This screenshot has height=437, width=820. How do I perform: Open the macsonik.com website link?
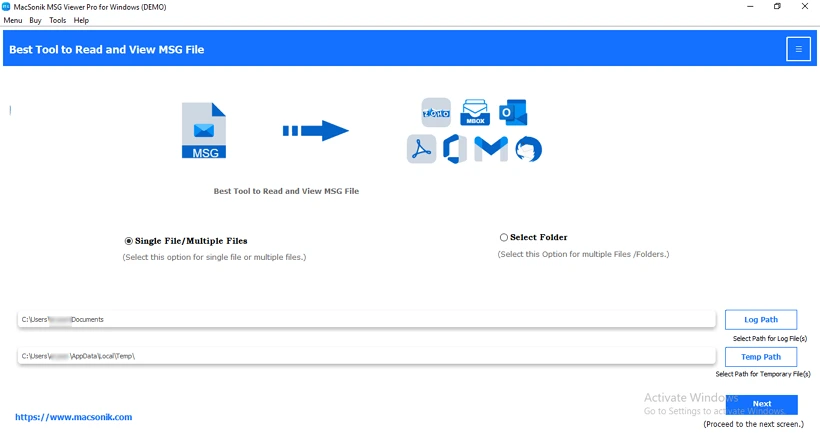[74, 417]
